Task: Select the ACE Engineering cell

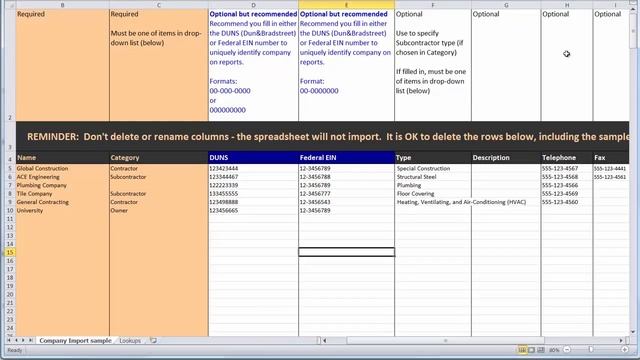Action: click(x=62, y=177)
